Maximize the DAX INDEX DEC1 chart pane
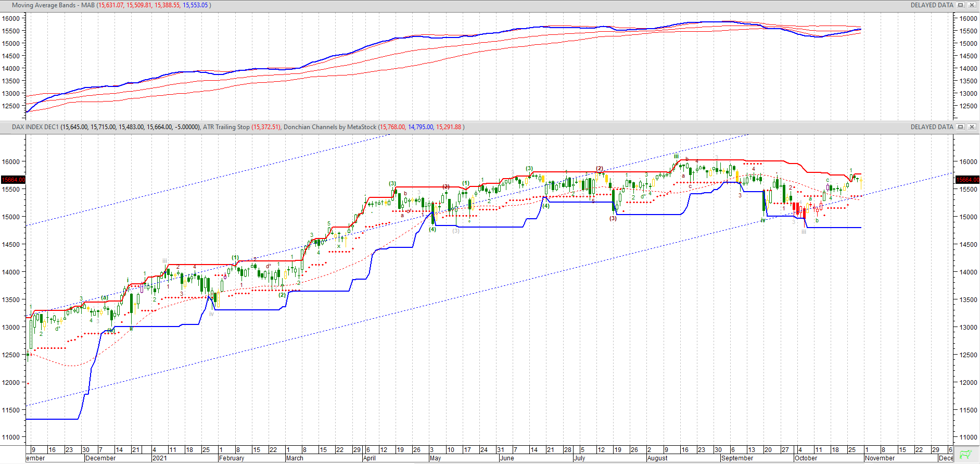Viewport: 980px width, 464px height. tap(961, 127)
